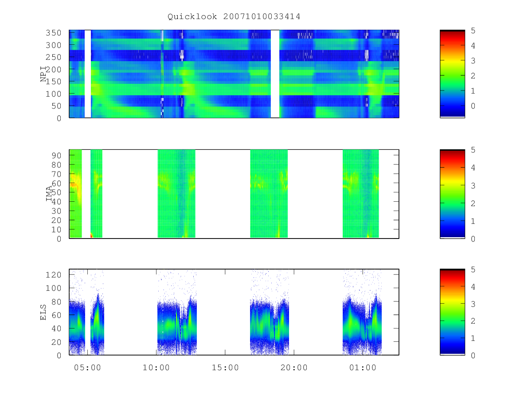Viewport: 532px width, 399px height.
Task: Click the 10:00 time axis label
Action: click(x=156, y=368)
